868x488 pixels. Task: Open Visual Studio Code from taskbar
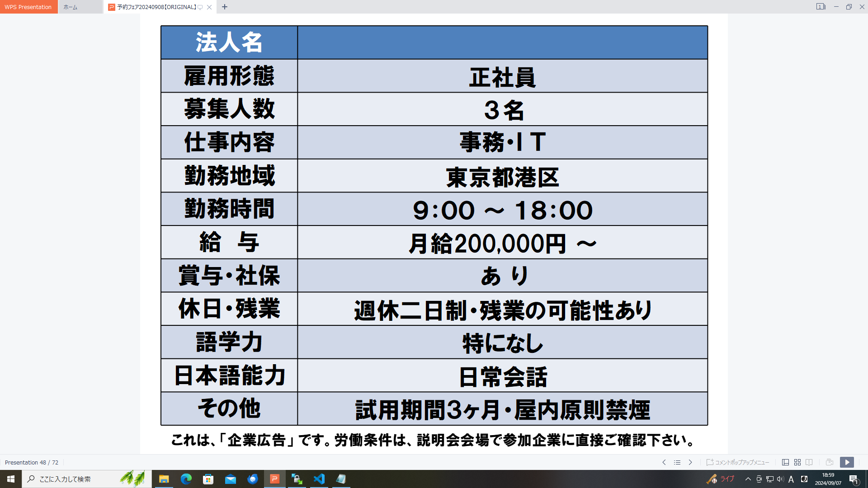pyautogui.click(x=319, y=479)
